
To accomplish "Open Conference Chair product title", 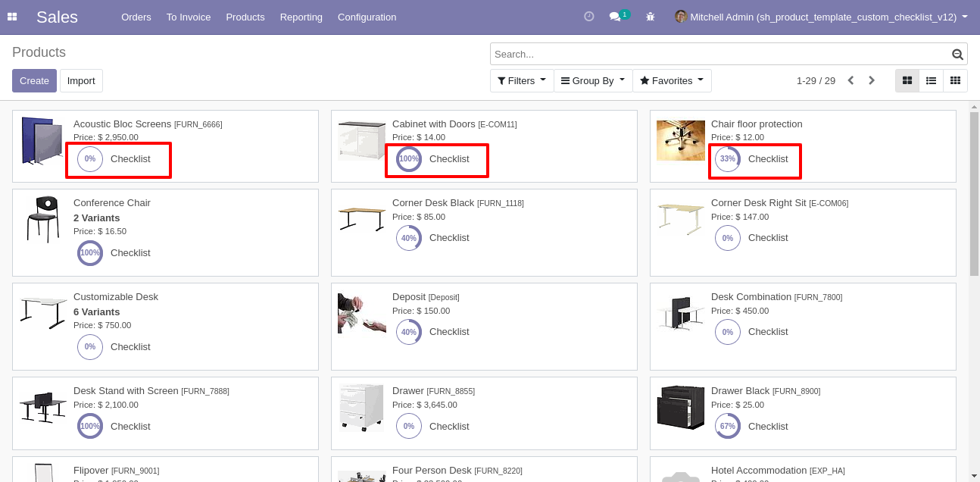I will point(112,203).
